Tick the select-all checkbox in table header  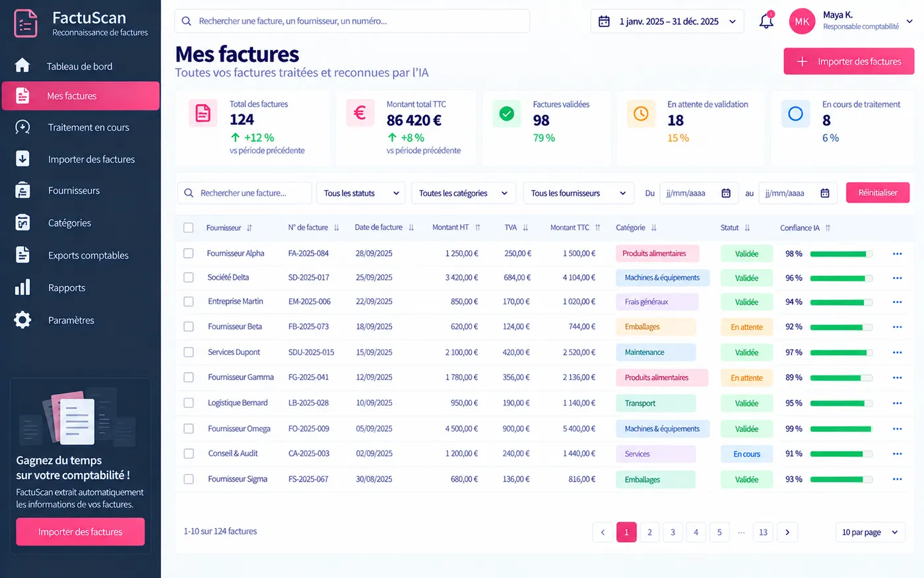(x=188, y=228)
